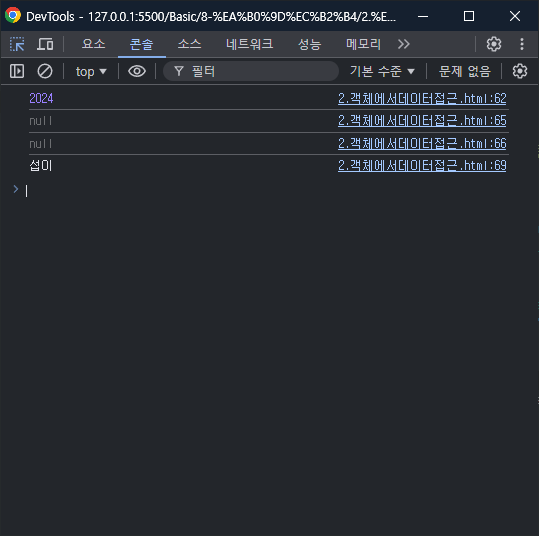The height and width of the screenshot is (536, 539).
Task: Focus the 필터 input field
Action: click(x=251, y=71)
